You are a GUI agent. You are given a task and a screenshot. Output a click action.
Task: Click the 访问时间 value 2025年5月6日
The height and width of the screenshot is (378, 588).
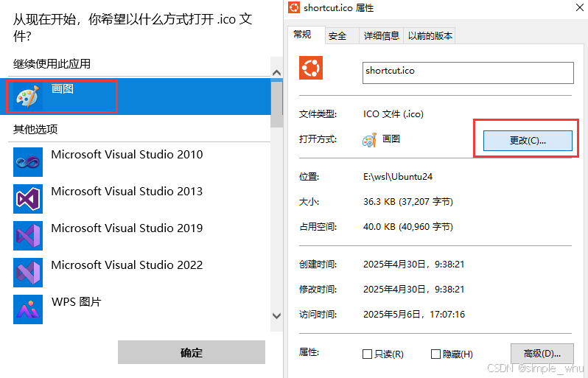pos(414,314)
